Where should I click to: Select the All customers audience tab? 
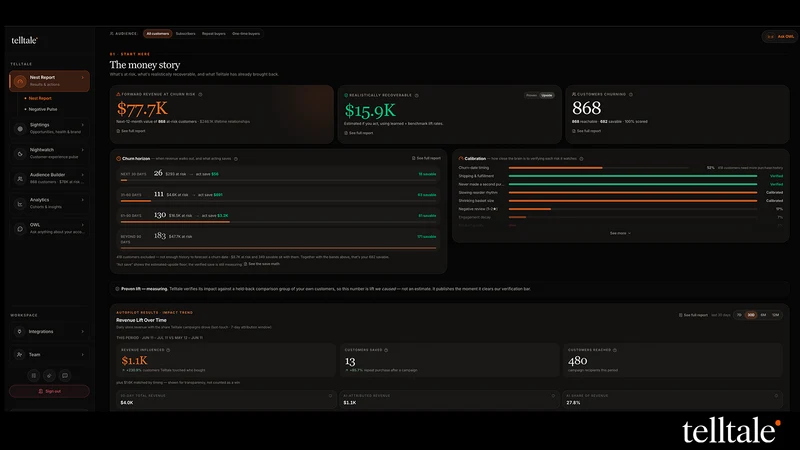[x=158, y=34]
